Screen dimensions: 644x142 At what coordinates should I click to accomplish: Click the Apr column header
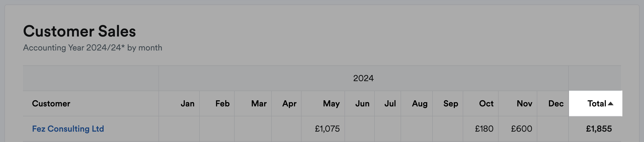pos(289,103)
